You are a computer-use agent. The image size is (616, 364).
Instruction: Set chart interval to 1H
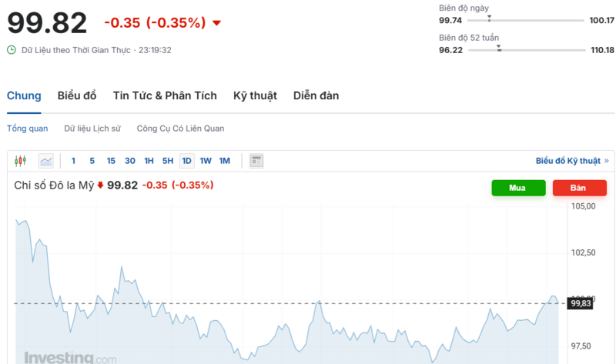pos(149,161)
